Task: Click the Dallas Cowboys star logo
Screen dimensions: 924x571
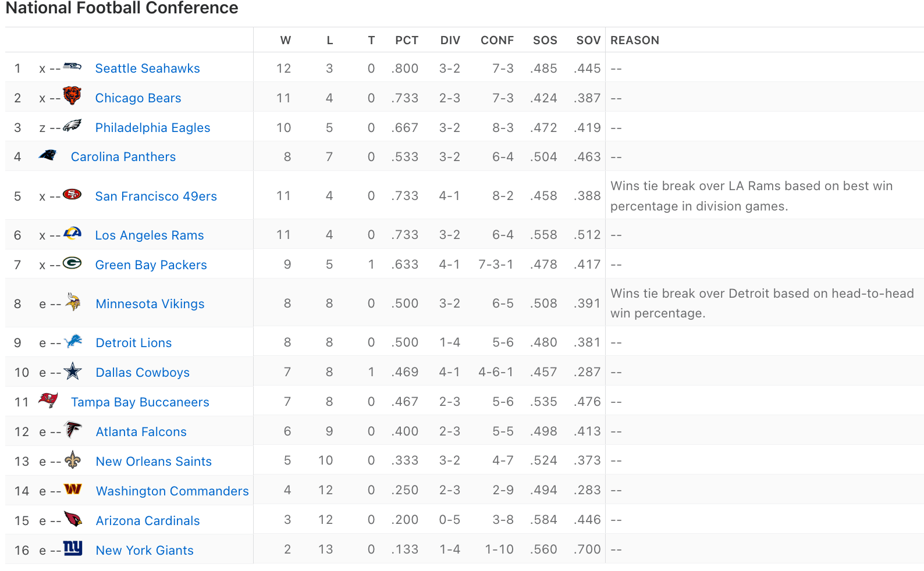Action: click(x=73, y=371)
